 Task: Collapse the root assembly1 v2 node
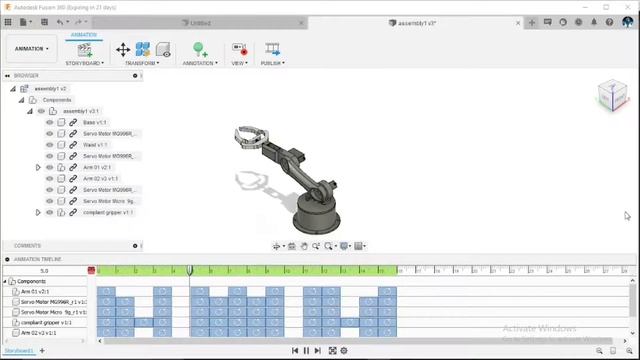(13, 89)
